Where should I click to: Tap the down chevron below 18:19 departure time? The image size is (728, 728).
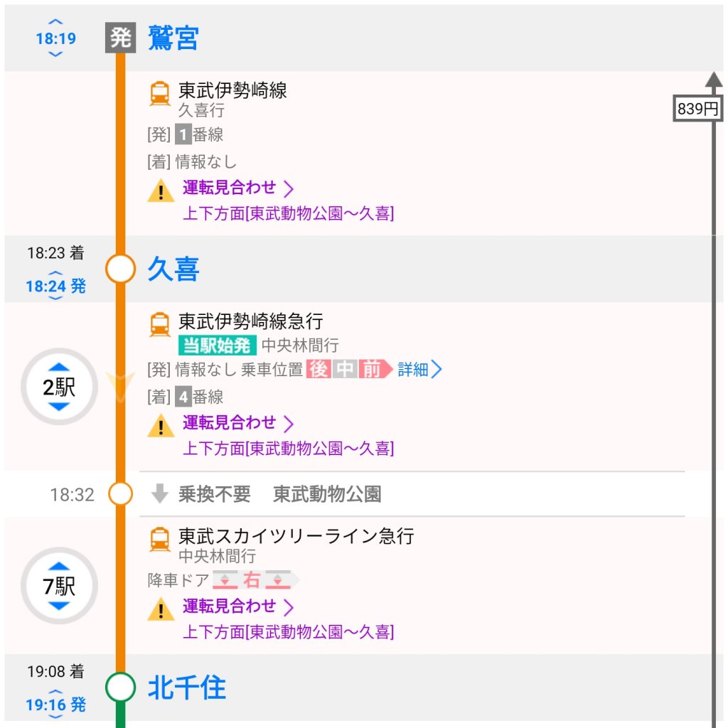coord(55,54)
